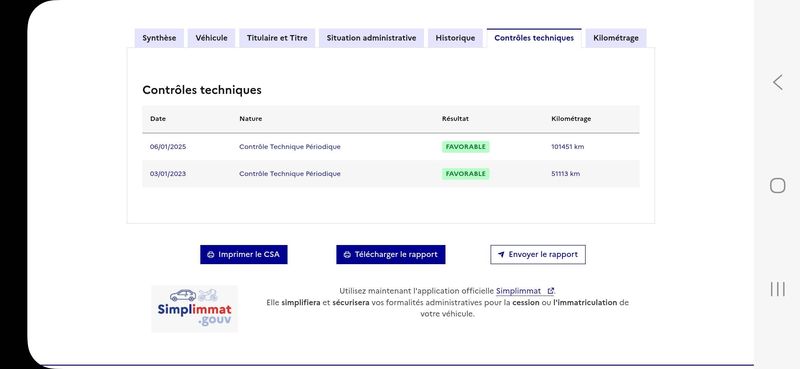Screen dimensions: 800x369
Task: Open the Historique tab
Action: [x=455, y=38]
